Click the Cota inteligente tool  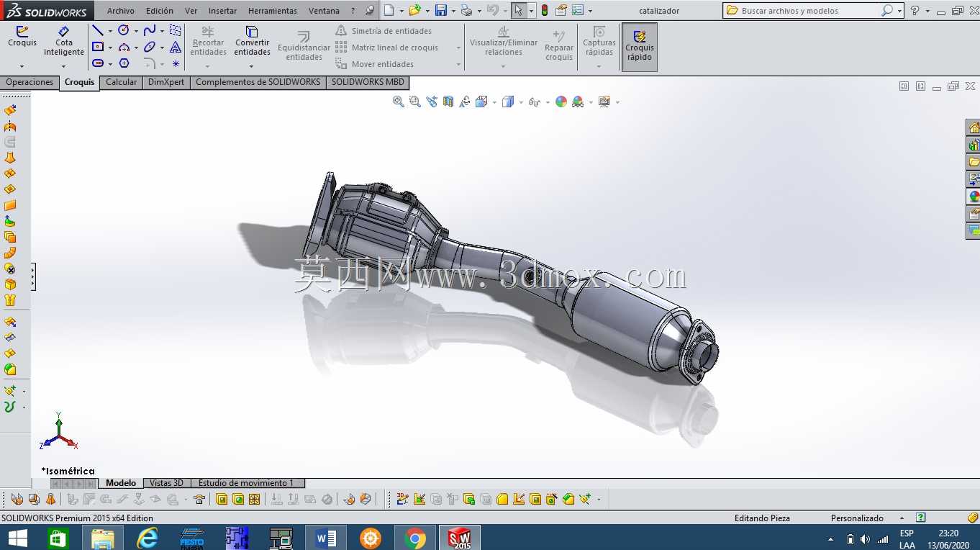63,42
